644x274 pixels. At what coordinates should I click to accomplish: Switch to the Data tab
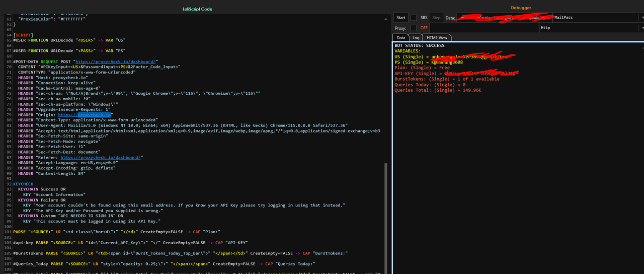pos(400,38)
